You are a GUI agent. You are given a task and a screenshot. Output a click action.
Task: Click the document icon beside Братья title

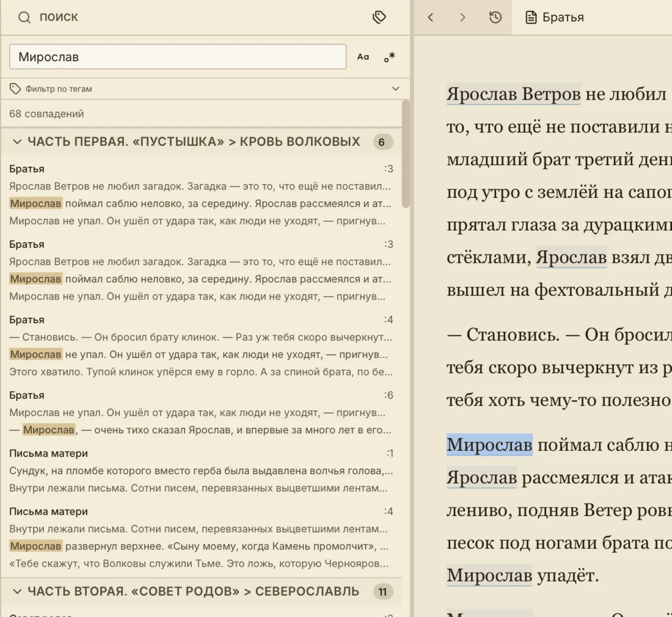(531, 18)
